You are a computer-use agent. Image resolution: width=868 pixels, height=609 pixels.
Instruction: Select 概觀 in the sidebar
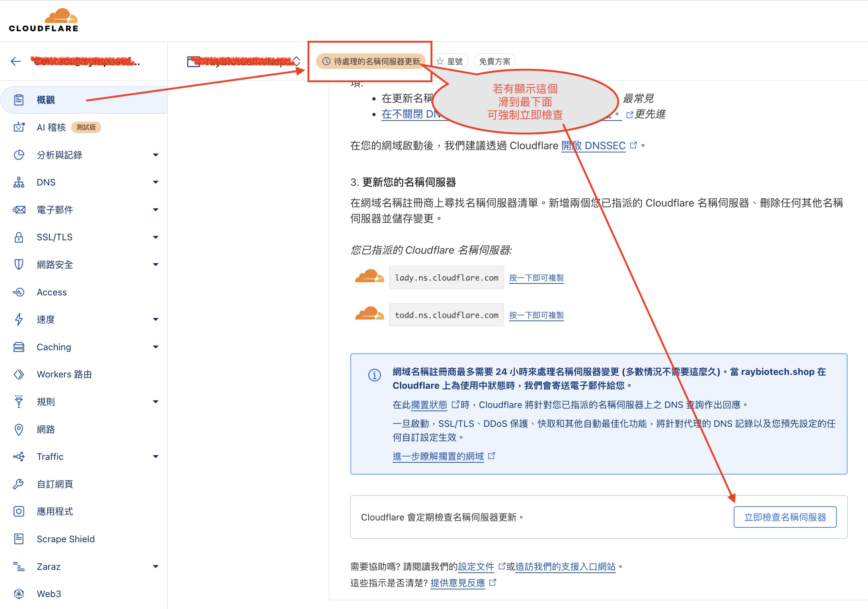pyautogui.click(x=46, y=100)
